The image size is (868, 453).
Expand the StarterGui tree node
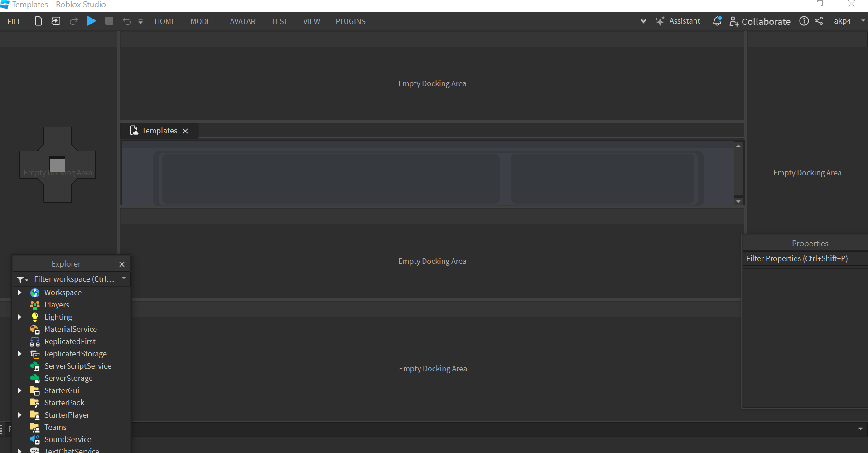point(20,390)
